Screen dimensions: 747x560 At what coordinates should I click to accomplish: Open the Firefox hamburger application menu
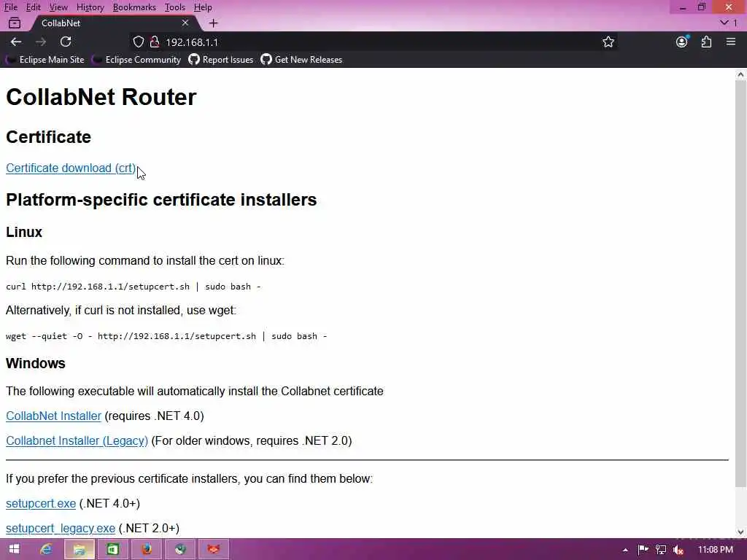point(731,42)
